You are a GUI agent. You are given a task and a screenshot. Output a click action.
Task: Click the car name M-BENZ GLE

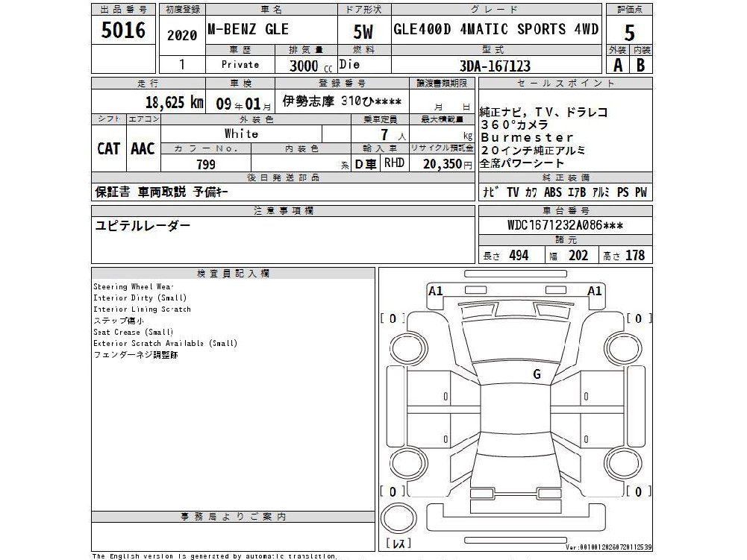click(x=249, y=29)
